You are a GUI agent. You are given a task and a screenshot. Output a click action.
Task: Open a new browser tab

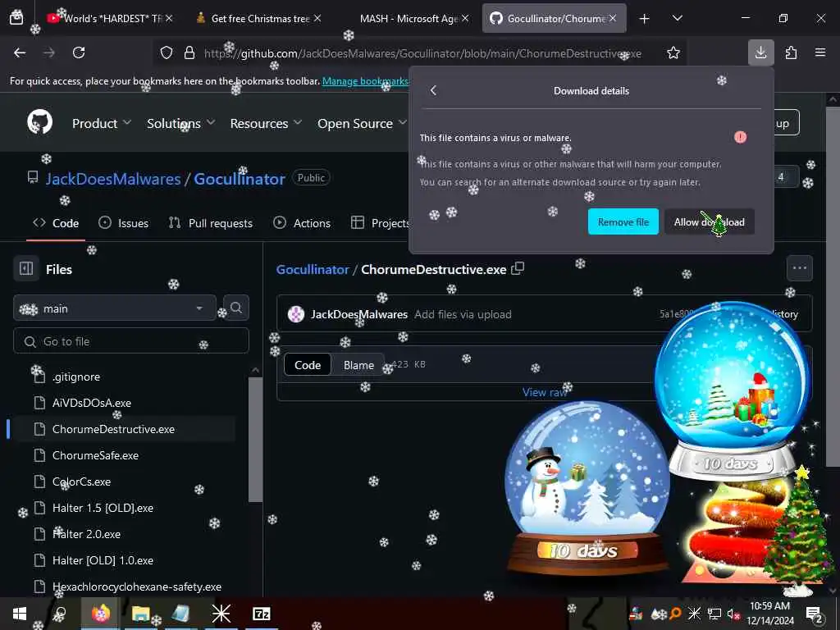pyautogui.click(x=645, y=19)
